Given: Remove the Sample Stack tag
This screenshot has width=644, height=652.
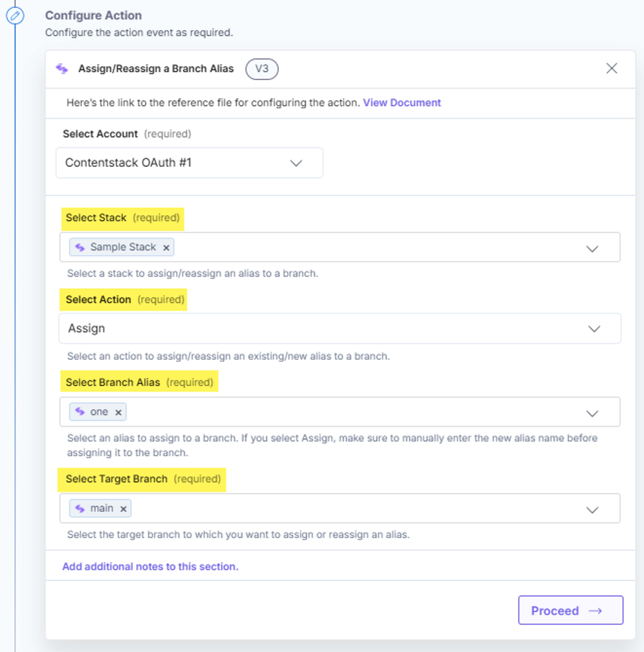Looking at the screenshot, I should point(166,248).
